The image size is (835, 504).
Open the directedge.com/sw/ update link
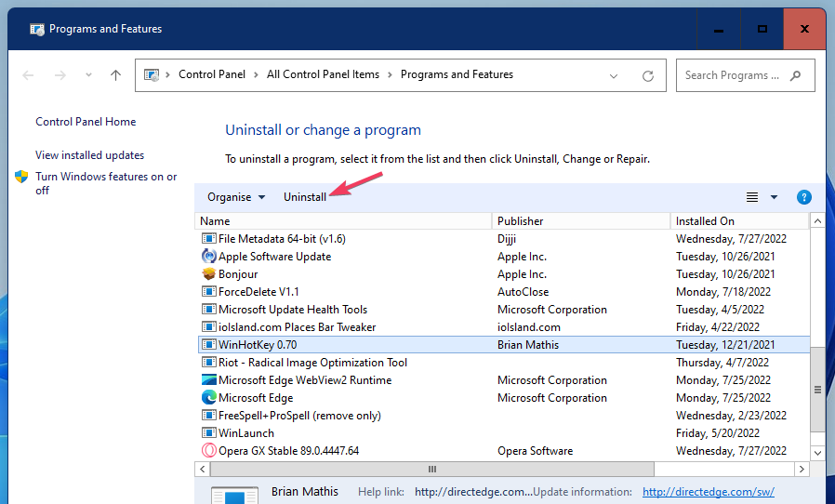709,492
